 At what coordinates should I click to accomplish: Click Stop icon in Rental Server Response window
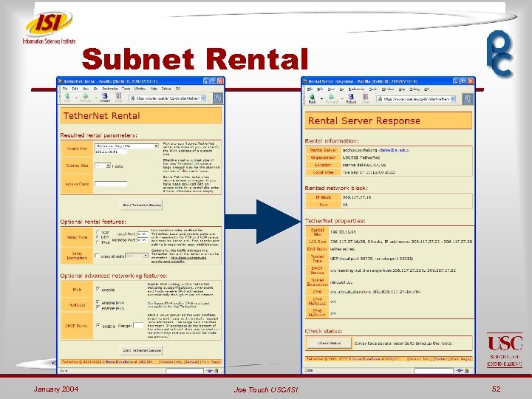tap(366, 98)
